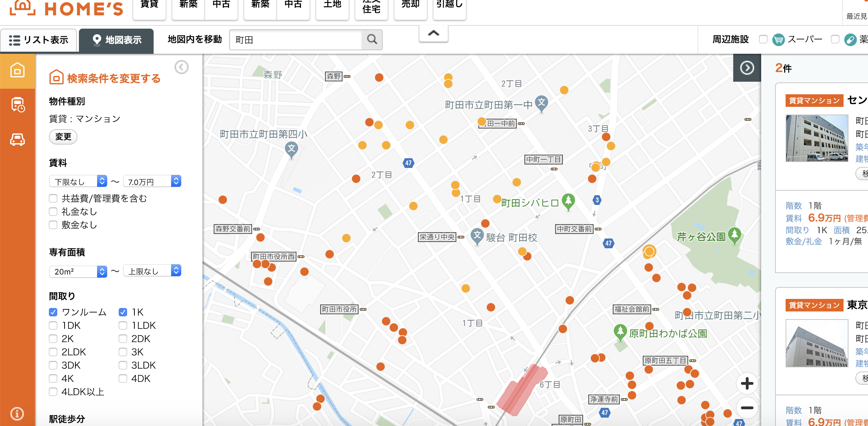The height and width of the screenshot is (426, 868).
Task: Open the car route sidebar icon
Action: point(17,140)
